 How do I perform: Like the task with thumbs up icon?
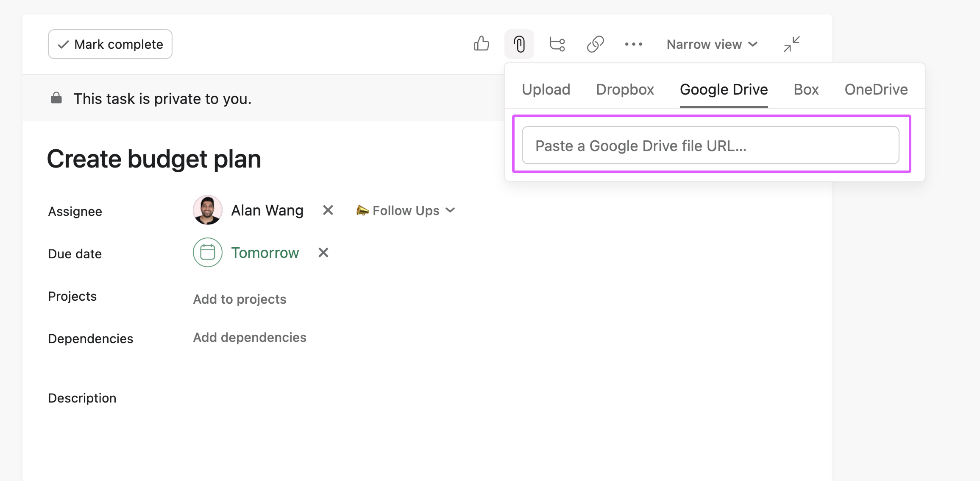482,44
